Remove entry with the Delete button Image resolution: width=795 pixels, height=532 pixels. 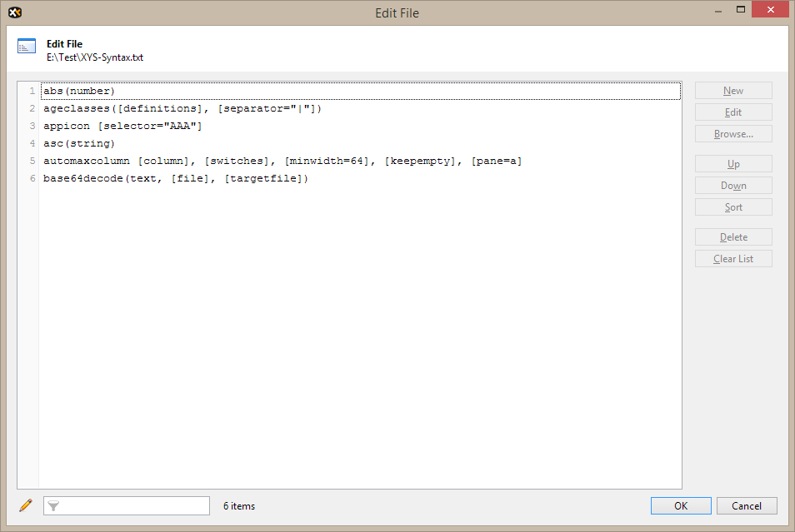733,237
